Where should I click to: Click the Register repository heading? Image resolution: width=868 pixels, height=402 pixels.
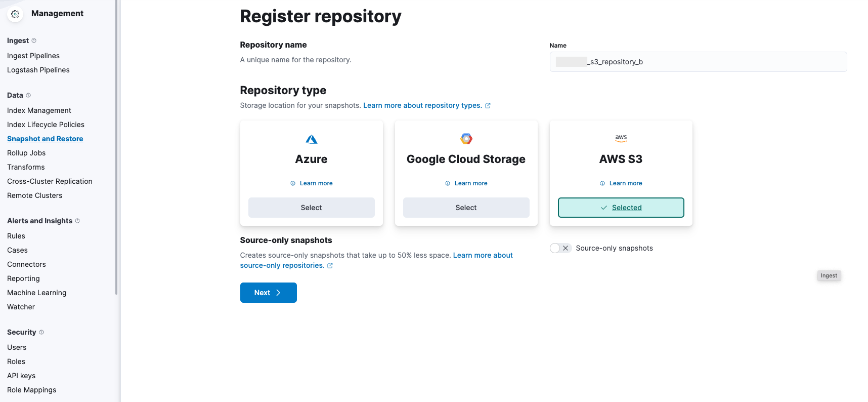point(321,16)
